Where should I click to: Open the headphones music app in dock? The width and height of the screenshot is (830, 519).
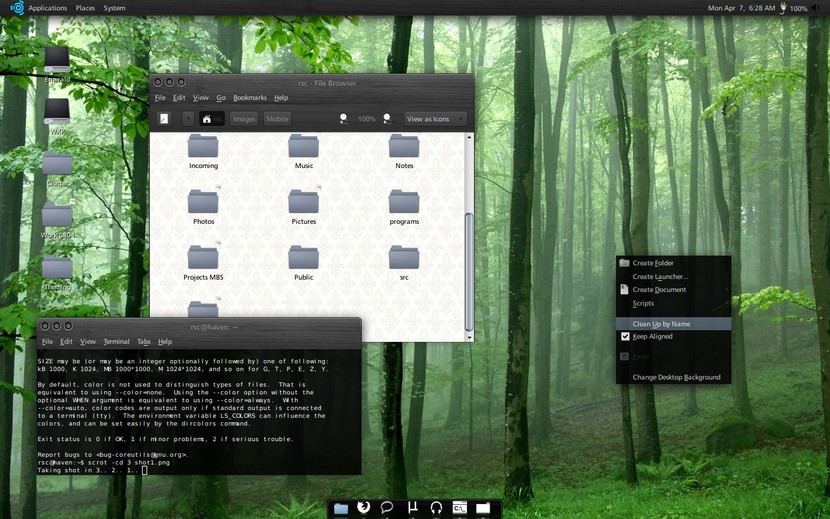(436, 508)
